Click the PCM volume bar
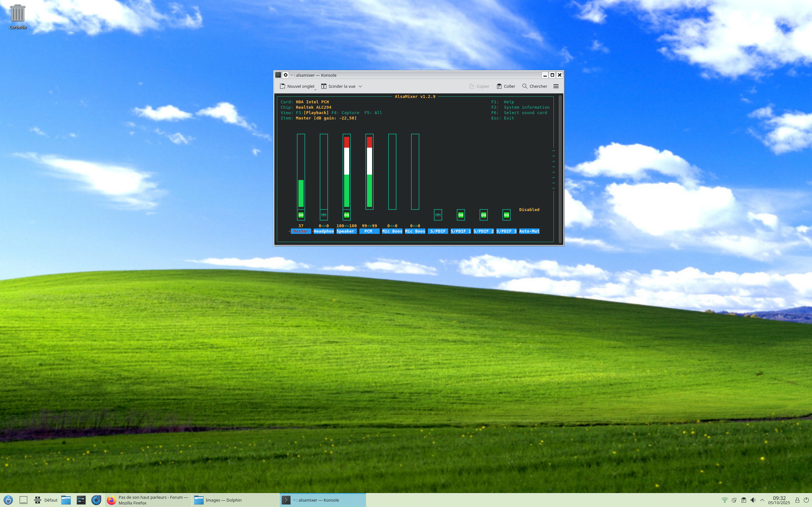This screenshot has height=507, width=812. (x=369, y=172)
